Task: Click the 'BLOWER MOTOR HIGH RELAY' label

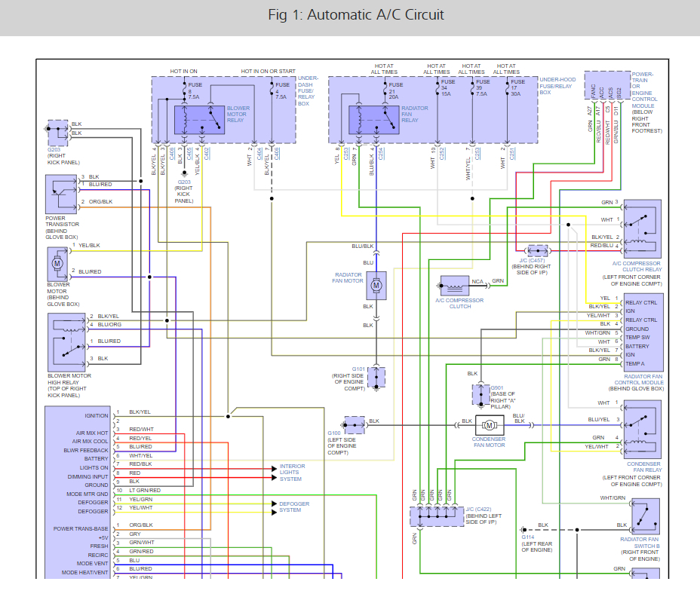Action: click(x=69, y=379)
